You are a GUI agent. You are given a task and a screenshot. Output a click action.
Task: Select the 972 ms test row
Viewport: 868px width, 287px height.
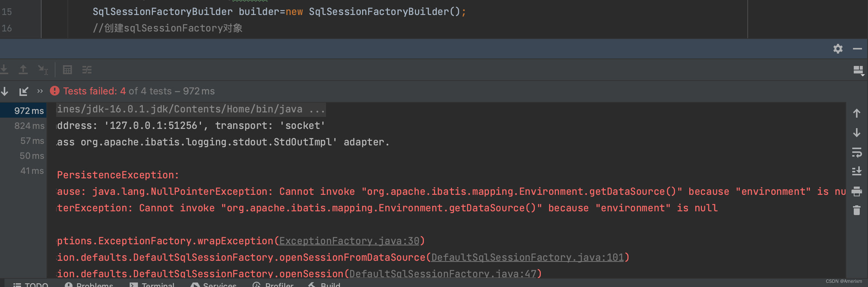tap(23, 111)
